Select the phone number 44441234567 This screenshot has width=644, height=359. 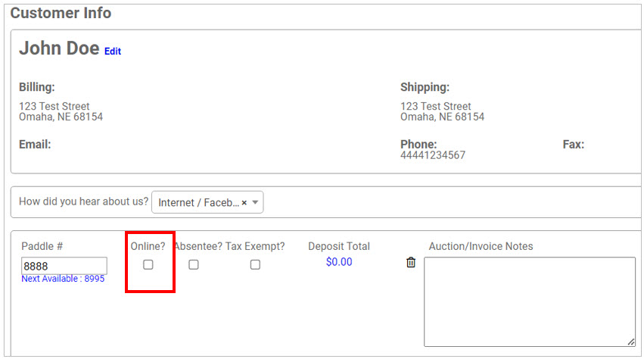pos(433,155)
